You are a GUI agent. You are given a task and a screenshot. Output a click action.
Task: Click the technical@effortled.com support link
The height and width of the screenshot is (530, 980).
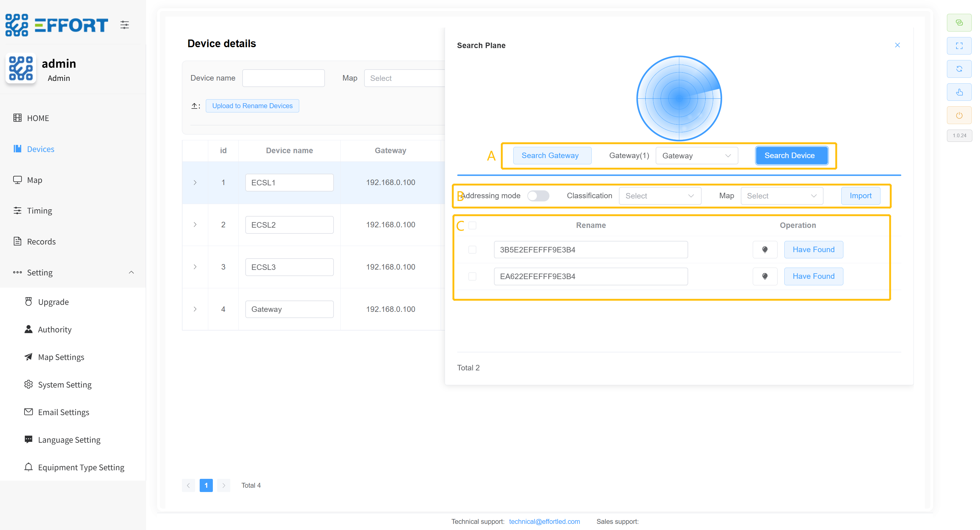(x=544, y=521)
